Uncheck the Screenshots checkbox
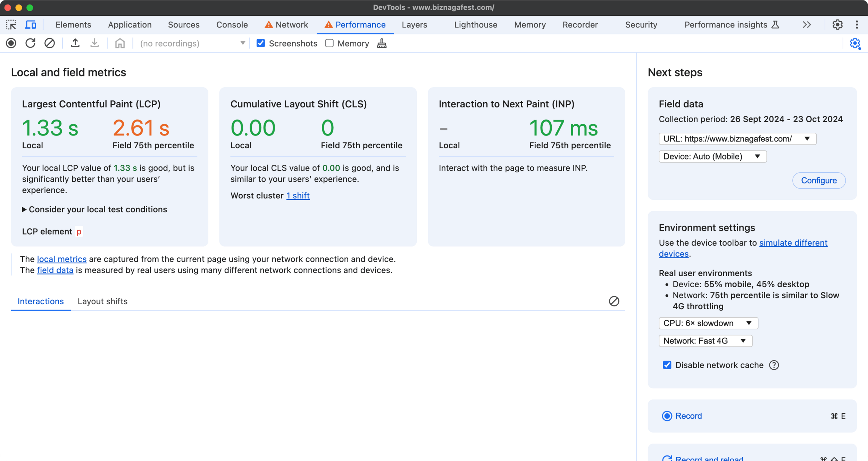Screen dimensions: 868x461 (261, 43)
